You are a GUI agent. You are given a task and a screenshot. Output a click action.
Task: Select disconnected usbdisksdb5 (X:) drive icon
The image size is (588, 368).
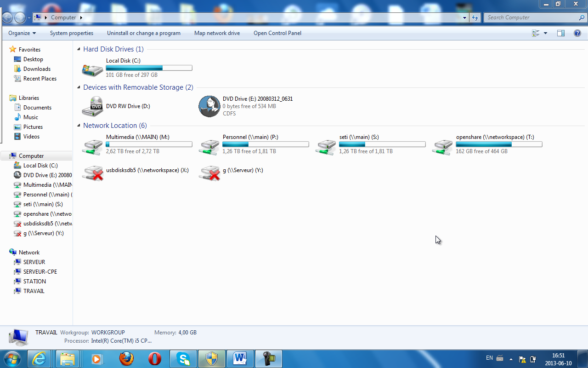92,173
